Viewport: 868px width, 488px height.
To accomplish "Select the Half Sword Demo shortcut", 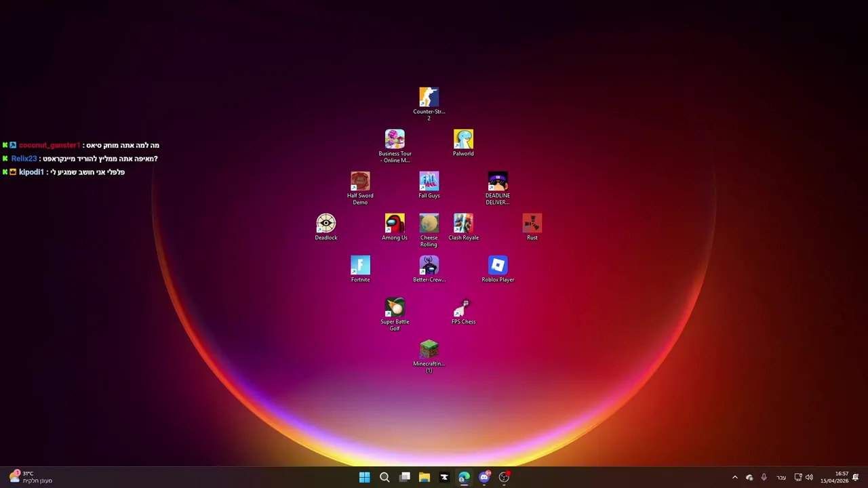I will click(x=360, y=188).
